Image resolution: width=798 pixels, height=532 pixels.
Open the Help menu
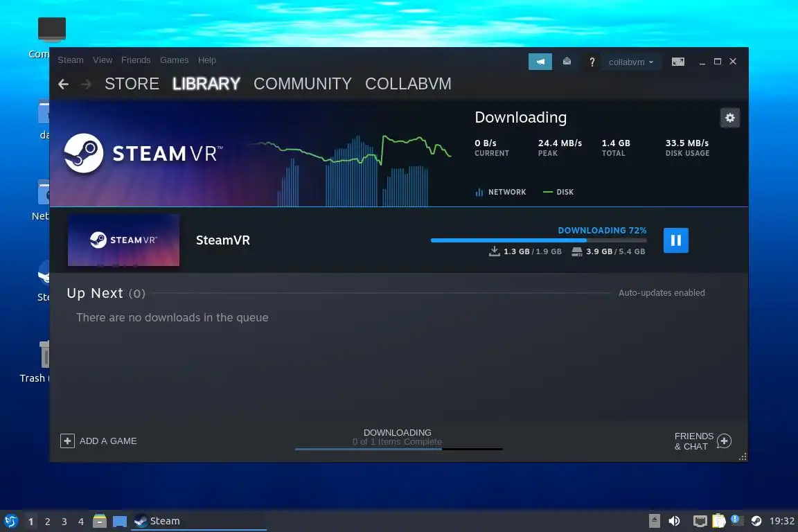(x=206, y=60)
